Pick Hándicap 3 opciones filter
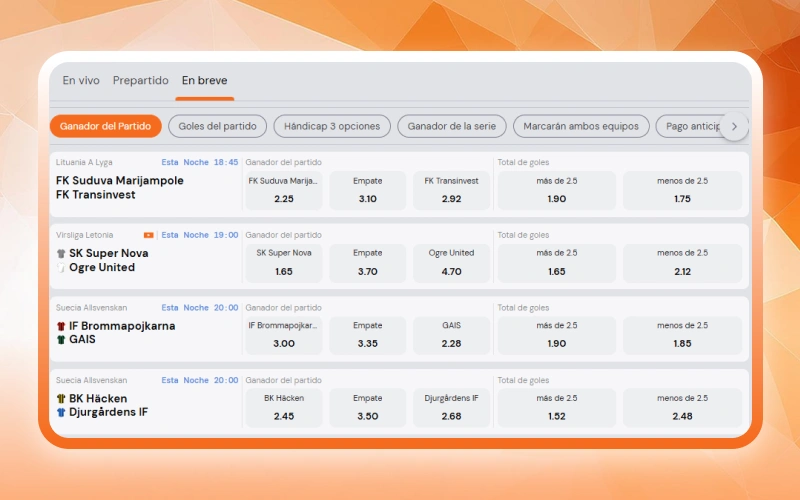The width and height of the screenshot is (800, 500). [x=332, y=127]
